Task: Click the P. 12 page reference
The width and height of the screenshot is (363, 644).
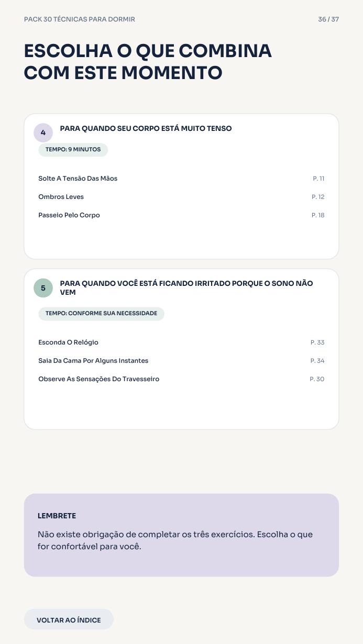Action: pos(318,197)
